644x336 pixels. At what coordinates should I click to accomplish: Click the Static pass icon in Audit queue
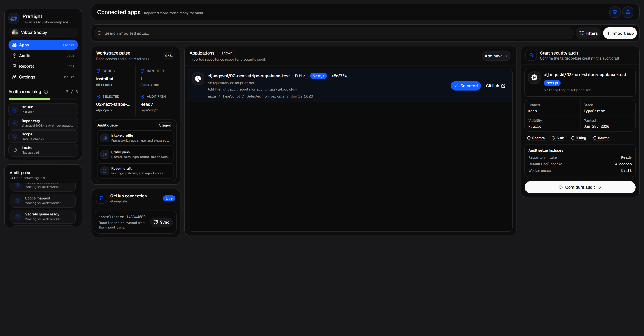coord(105,154)
